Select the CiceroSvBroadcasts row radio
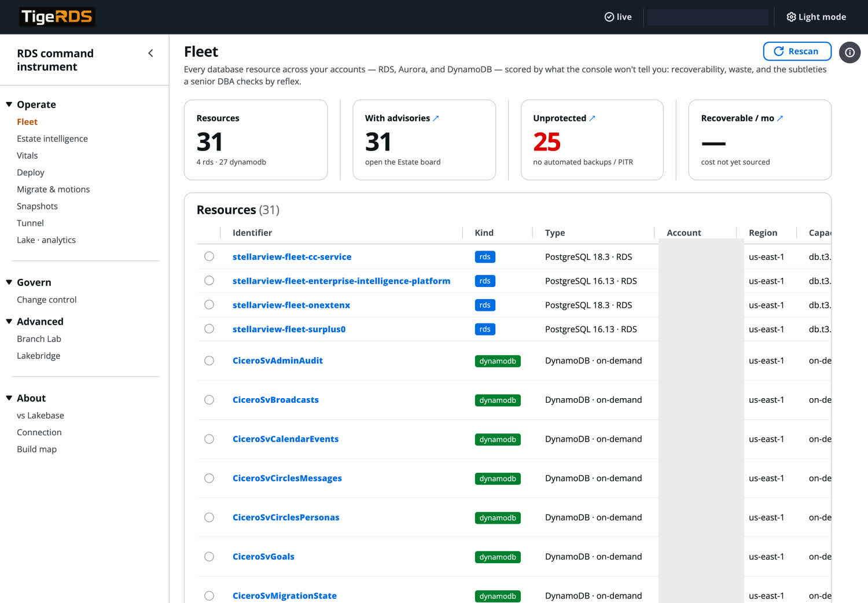This screenshot has width=868, height=603. point(209,400)
